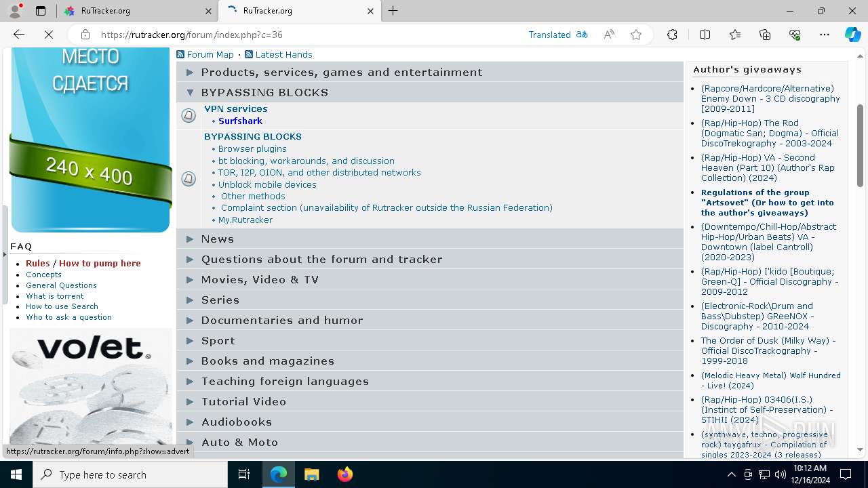Open Regulations of the group Artsovet link
Screen dimensions: 868x488
click(768, 202)
